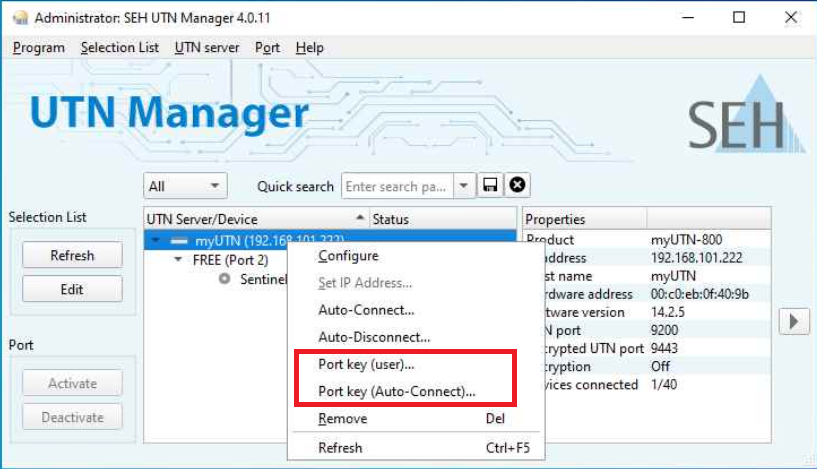Sort by UTN Server/Device column header
This screenshot has width=817, height=469.
point(256,219)
